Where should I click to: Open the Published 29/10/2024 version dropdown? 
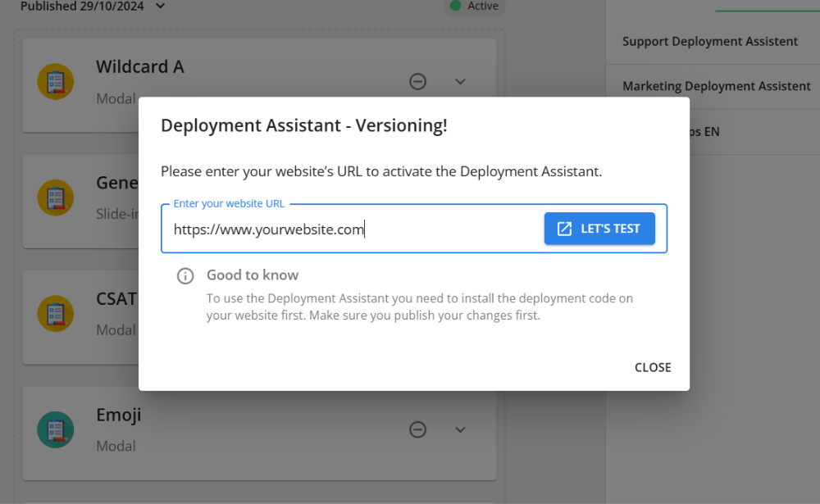(161, 7)
